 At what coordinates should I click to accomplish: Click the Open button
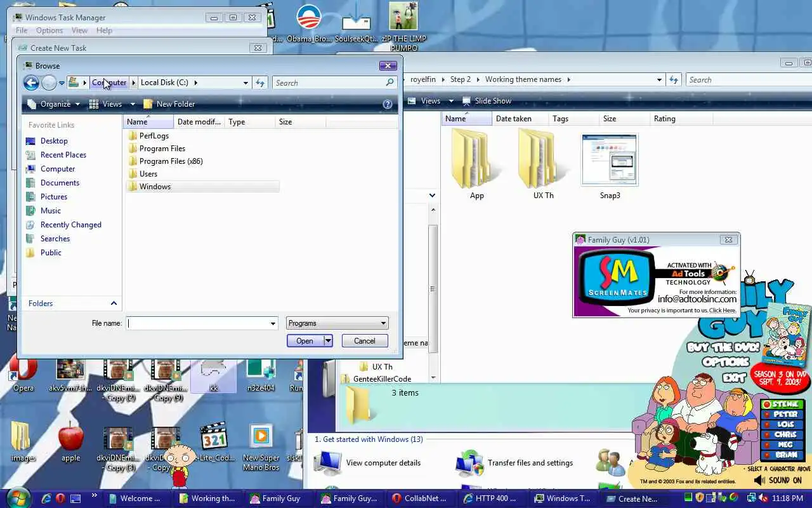tap(304, 341)
